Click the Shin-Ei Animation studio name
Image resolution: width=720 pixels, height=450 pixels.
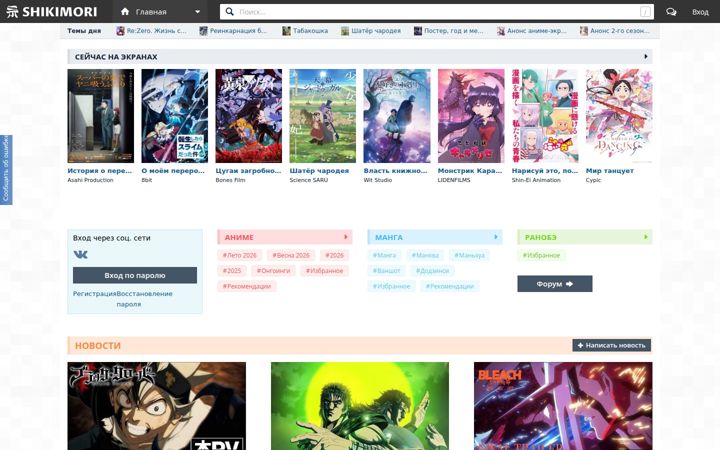tap(536, 180)
